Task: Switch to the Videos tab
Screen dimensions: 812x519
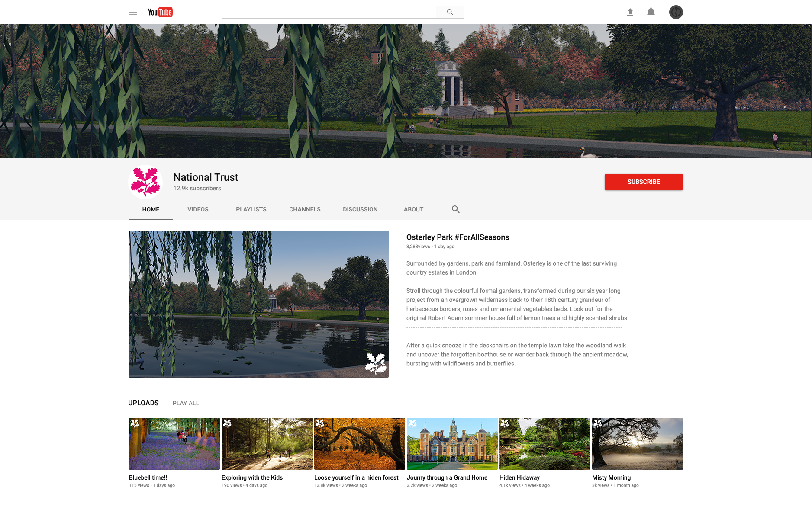Action: point(198,209)
